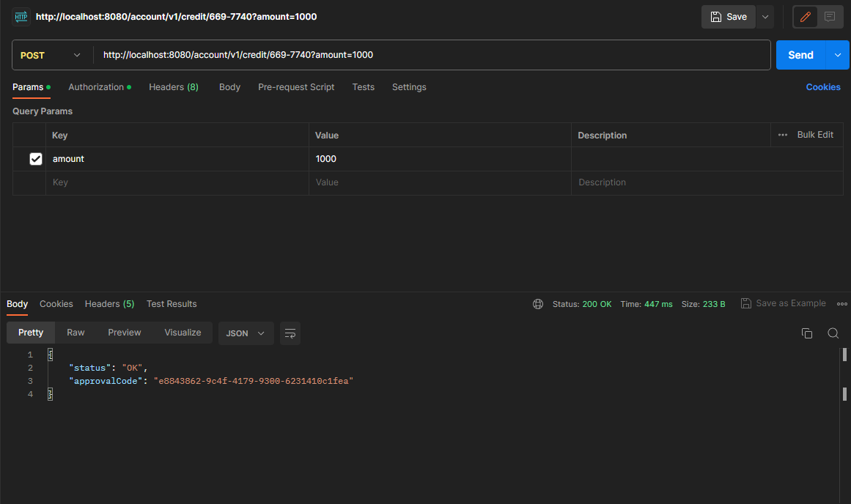The width and height of the screenshot is (851, 504).
Task: Select the Preview view
Action: (125, 333)
